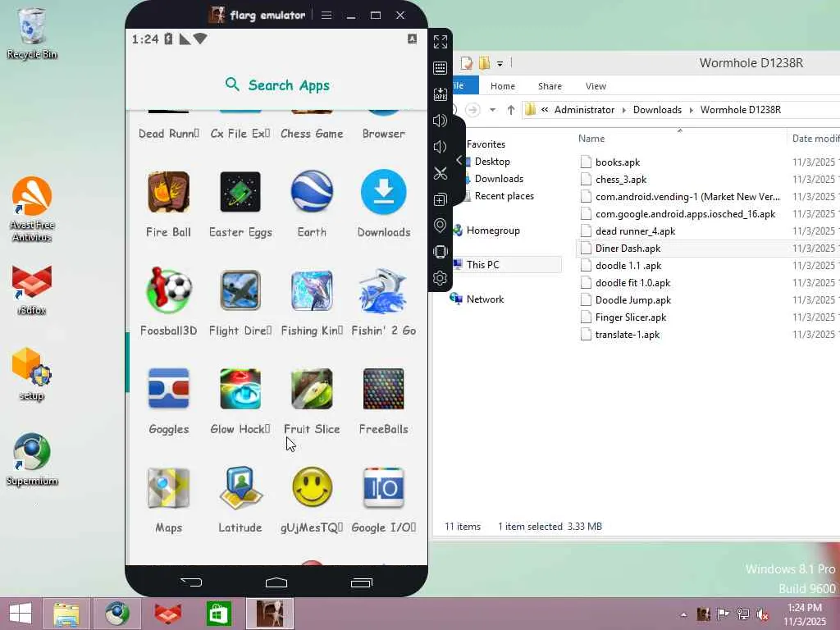Launch the Glow Hockey app
Viewport: 840px width, 630px height.
click(x=240, y=390)
